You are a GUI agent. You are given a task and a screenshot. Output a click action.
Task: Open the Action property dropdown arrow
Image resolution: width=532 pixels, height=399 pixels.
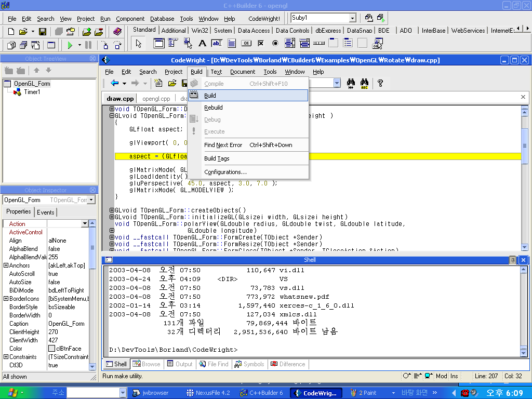(85, 224)
